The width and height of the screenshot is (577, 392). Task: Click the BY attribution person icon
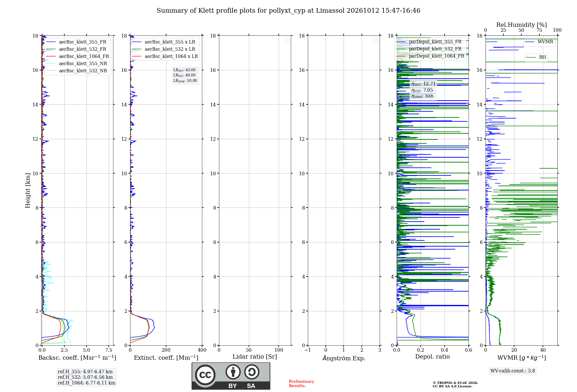pyautogui.click(x=233, y=372)
